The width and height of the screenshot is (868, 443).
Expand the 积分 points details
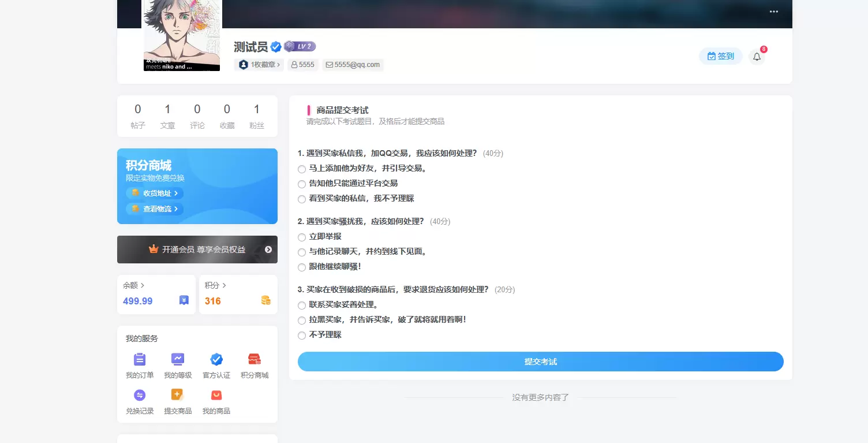(216, 285)
